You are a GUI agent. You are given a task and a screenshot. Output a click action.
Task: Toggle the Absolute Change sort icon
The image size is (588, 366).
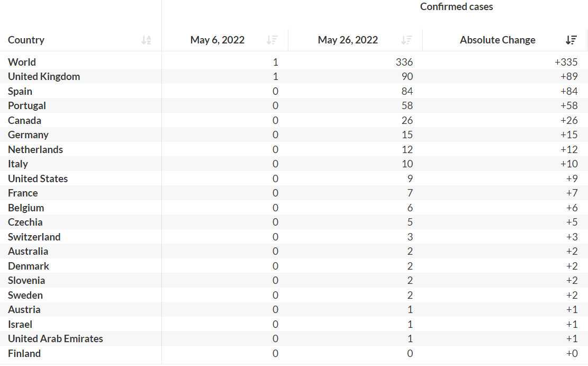571,40
